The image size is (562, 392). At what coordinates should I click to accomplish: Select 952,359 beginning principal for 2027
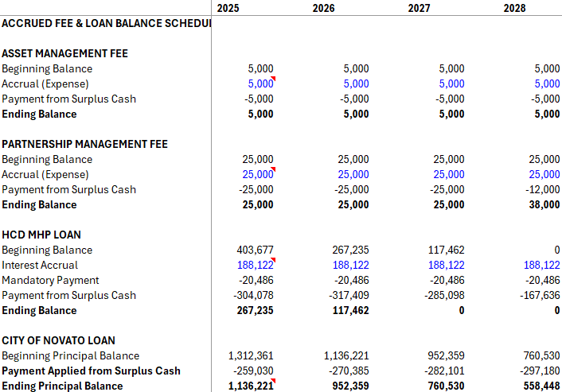pos(446,355)
